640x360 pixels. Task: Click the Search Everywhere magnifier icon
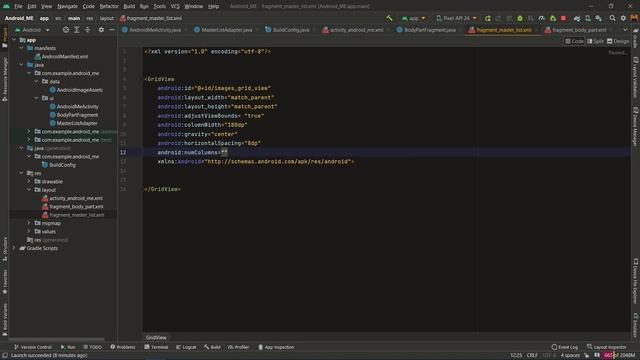(612, 18)
